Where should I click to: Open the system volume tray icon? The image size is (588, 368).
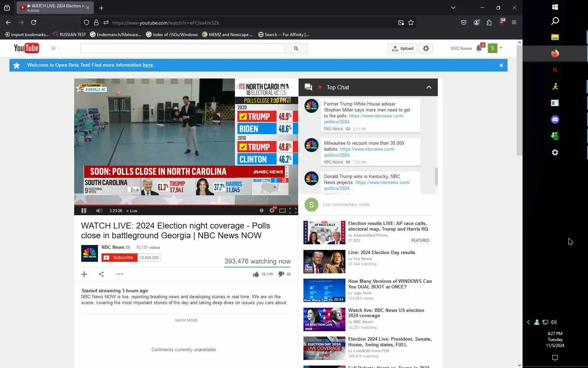tap(554, 322)
